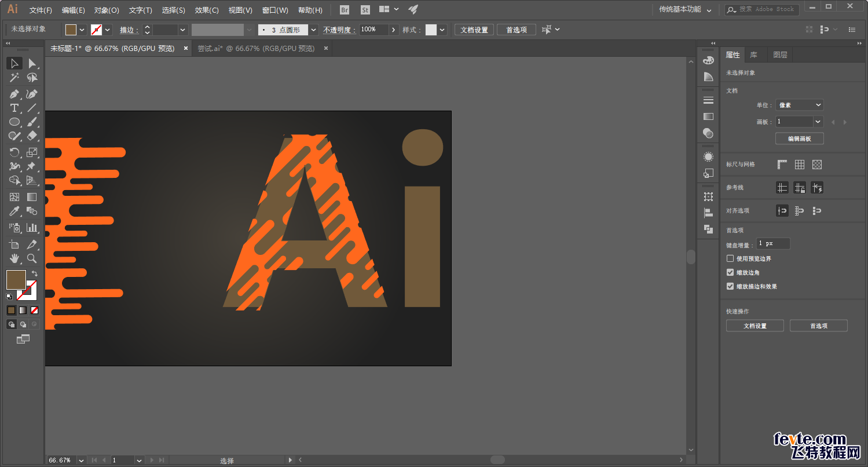Open the 3 点圆形 brush dropdown
868x467 pixels.
tap(313, 30)
